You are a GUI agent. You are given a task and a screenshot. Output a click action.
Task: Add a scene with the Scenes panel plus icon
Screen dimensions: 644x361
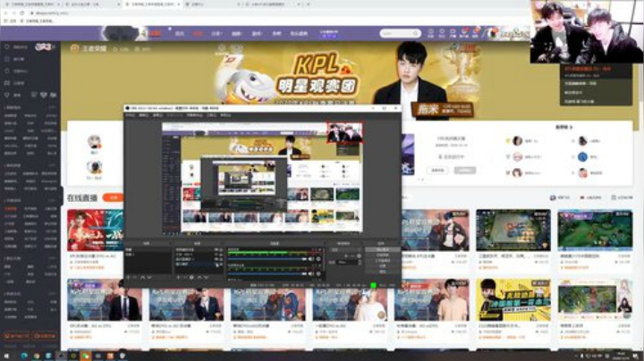[129, 277]
